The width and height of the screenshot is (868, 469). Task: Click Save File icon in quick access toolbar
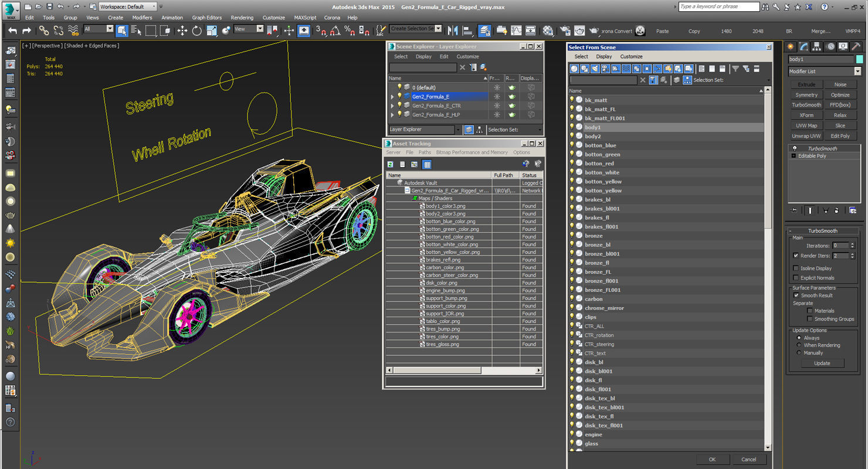coord(49,6)
